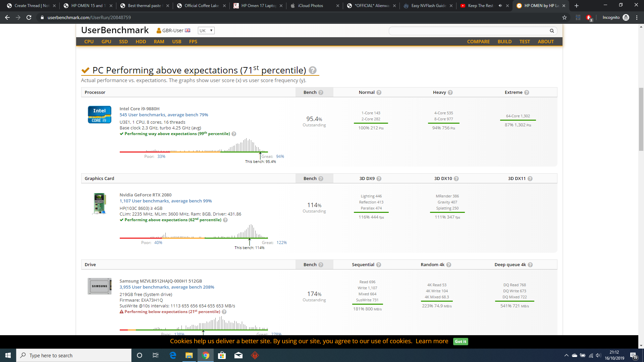Click Learn more about cookies
The image size is (644, 362).
pos(432,341)
